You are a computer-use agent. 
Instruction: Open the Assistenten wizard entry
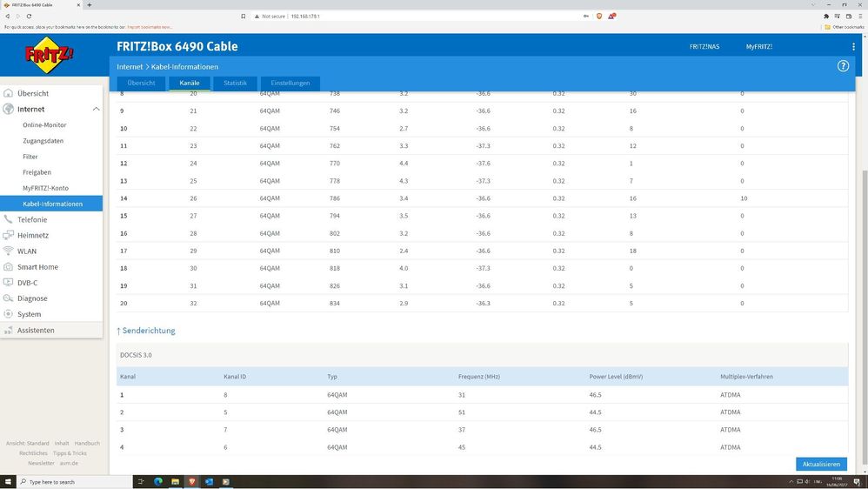36,331
